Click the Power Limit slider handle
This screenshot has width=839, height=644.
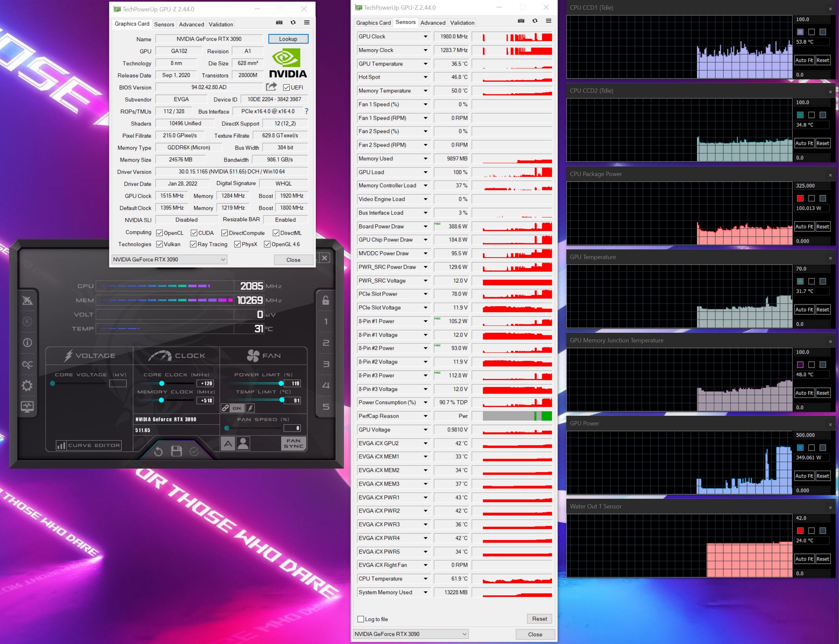pos(281,383)
